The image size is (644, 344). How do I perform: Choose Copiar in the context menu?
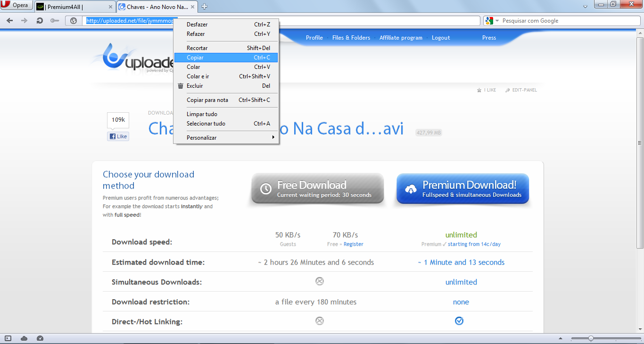click(226, 58)
